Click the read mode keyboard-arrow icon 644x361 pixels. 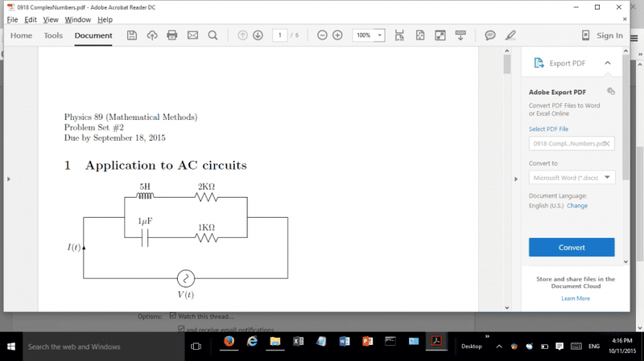tap(460, 35)
